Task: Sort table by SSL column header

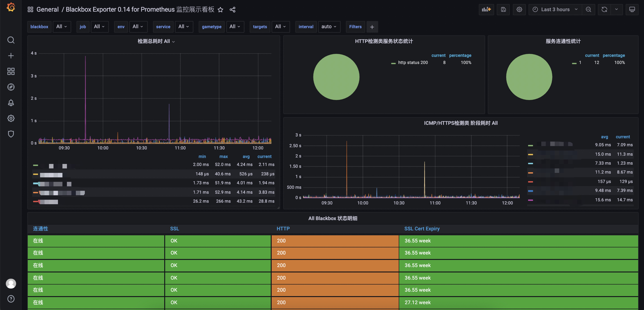Action: (x=175, y=229)
